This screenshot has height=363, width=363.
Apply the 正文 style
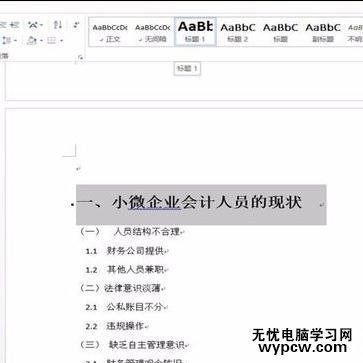(110, 32)
